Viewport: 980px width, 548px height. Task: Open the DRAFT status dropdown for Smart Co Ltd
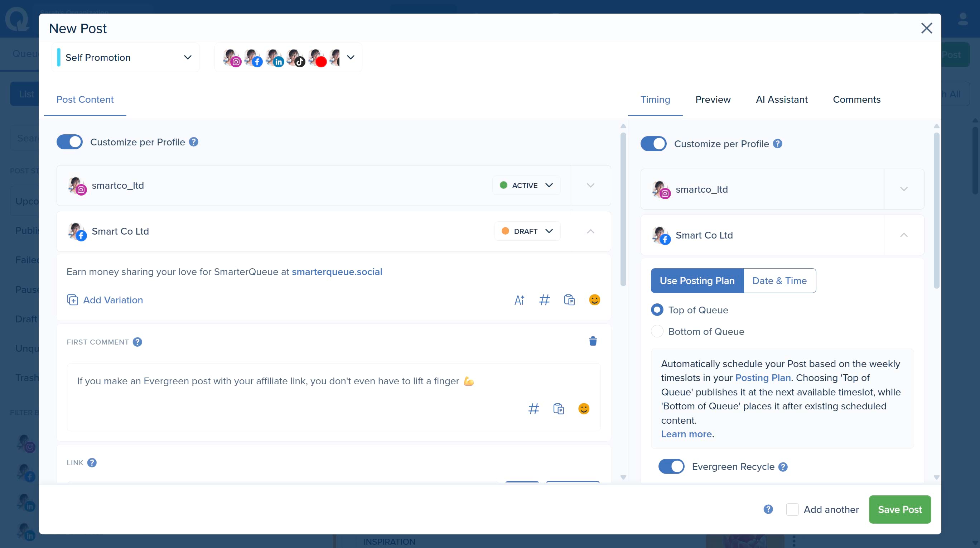(527, 231)
